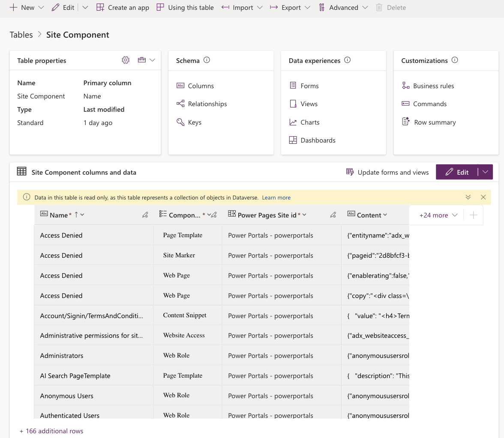
Task: Expand the top Edit split dropdown
Action: click(85, 7)
